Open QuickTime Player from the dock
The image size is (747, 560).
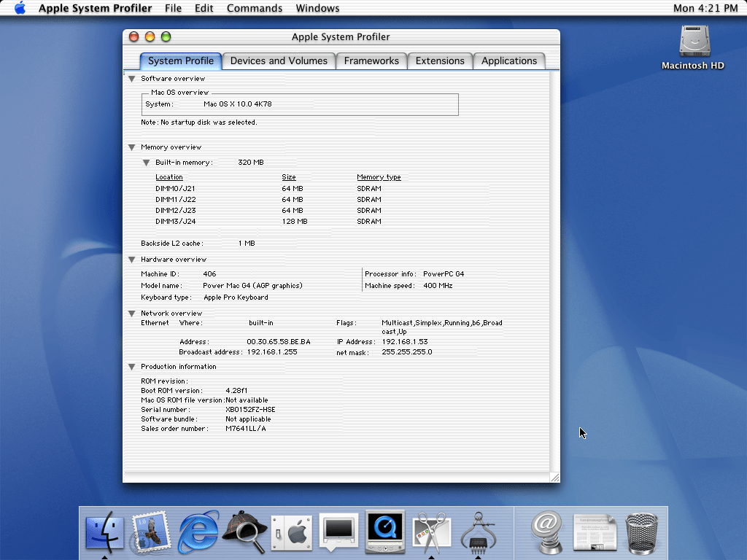(x=385, y=532)
